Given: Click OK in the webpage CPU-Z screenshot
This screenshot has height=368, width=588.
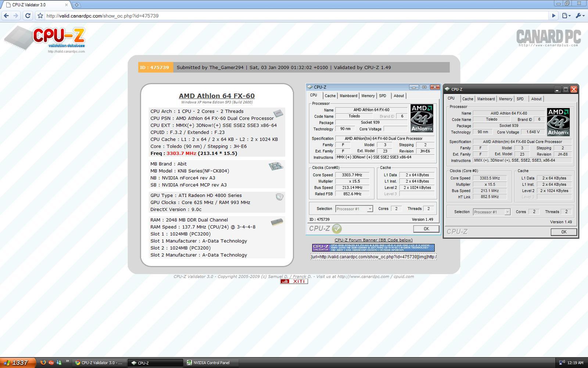Looking at the screenshot, I should click(426, 229).
